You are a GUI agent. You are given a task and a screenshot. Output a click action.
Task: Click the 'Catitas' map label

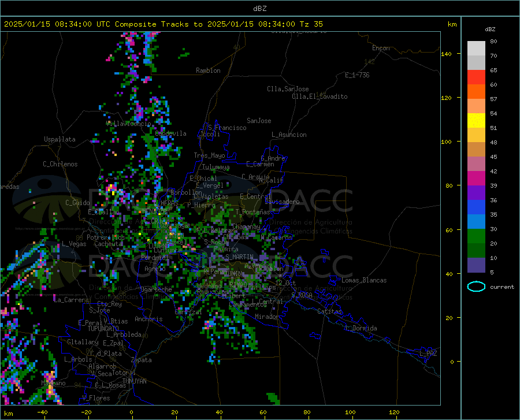[330, 311]
